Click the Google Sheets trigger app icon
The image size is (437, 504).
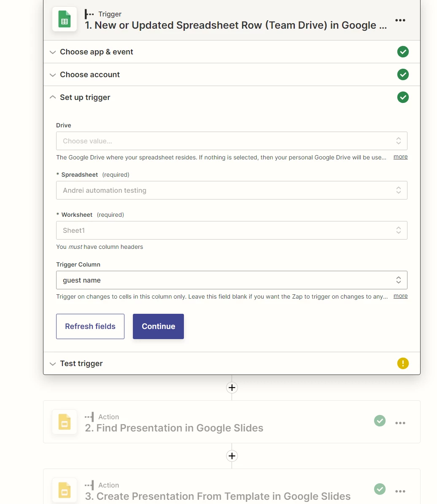(64, 19)
